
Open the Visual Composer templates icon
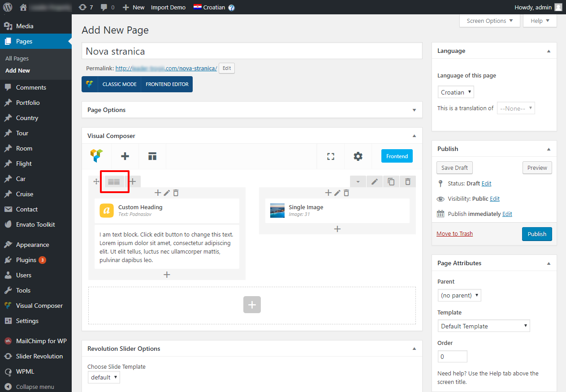click(x=152, y=156)
